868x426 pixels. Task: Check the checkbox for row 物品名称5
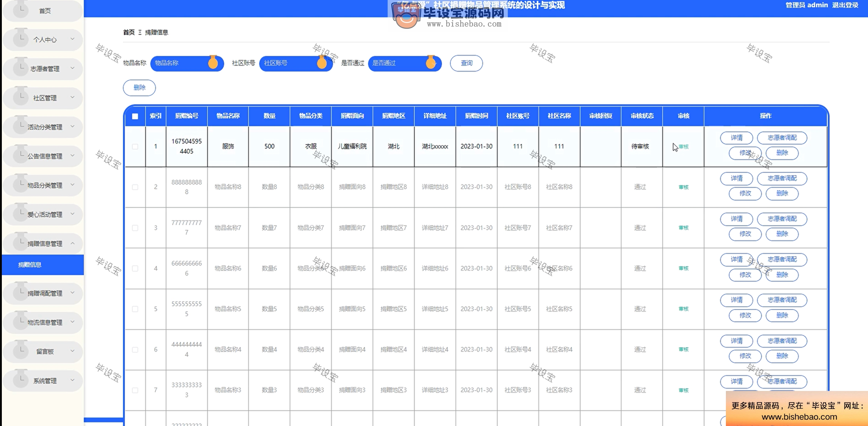(x=135, y=309)
